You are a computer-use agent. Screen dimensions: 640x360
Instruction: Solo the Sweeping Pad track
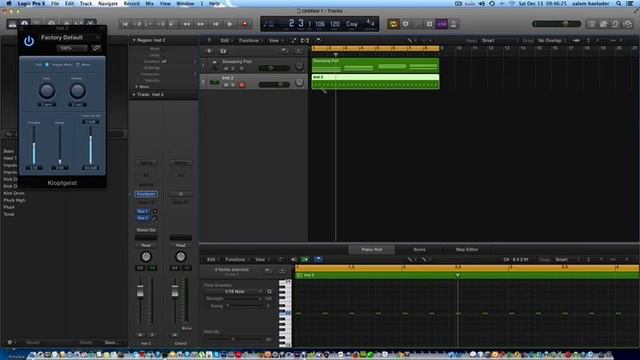233,68
